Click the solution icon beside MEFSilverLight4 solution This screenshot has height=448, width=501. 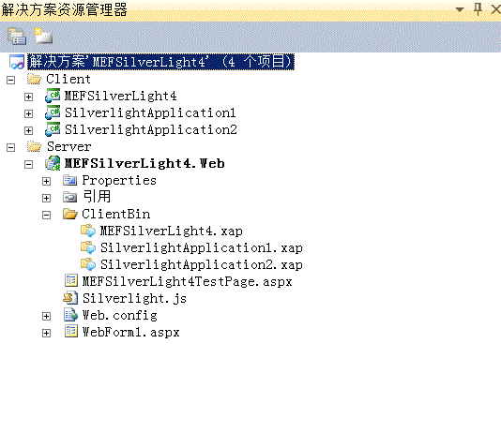click(x=17, y=62)
